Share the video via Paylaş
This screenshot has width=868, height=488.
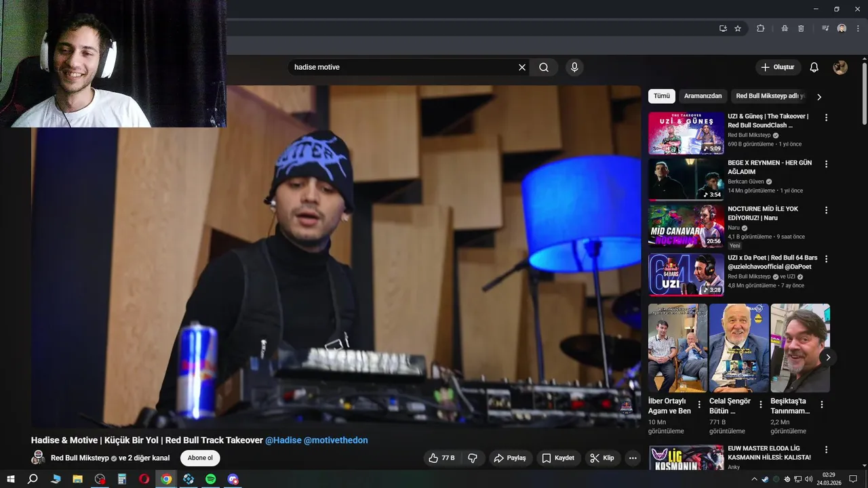[x=509, y=458]
